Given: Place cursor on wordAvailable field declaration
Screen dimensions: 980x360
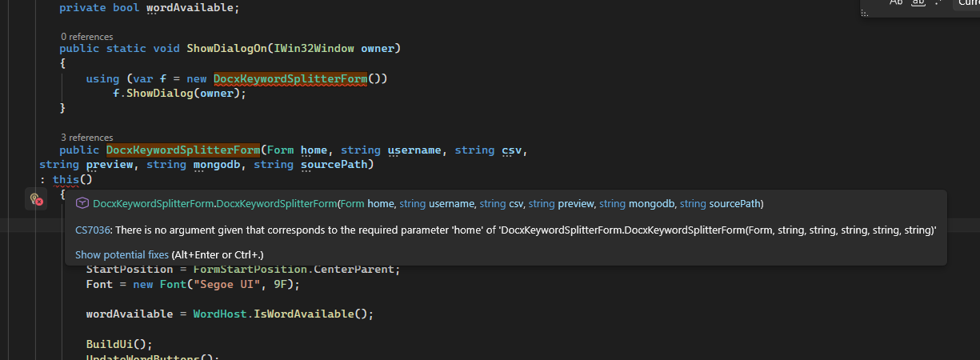Looking at the screenshot, I should pyautogui.click(x=190, y=8).
